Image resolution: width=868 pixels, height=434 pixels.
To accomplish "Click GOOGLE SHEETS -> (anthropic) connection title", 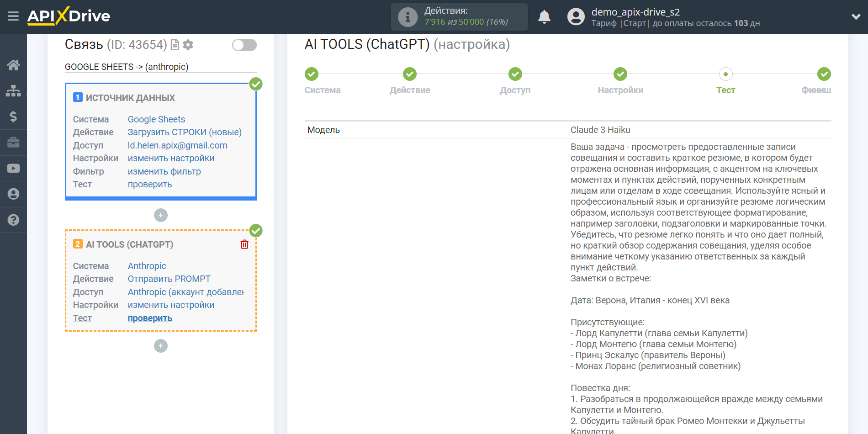I will (x=127, y=67).
